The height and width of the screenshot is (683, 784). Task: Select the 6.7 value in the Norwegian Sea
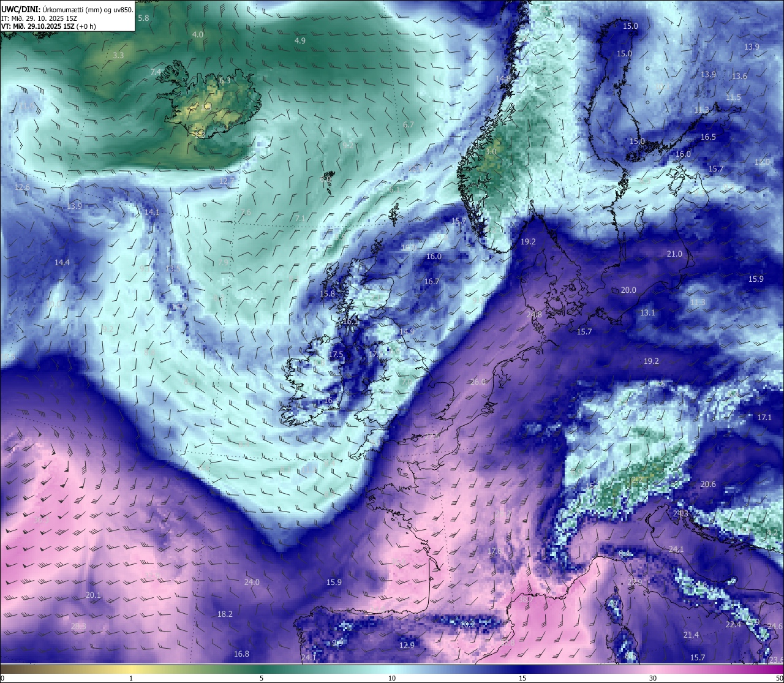click(x=409, y=125)
